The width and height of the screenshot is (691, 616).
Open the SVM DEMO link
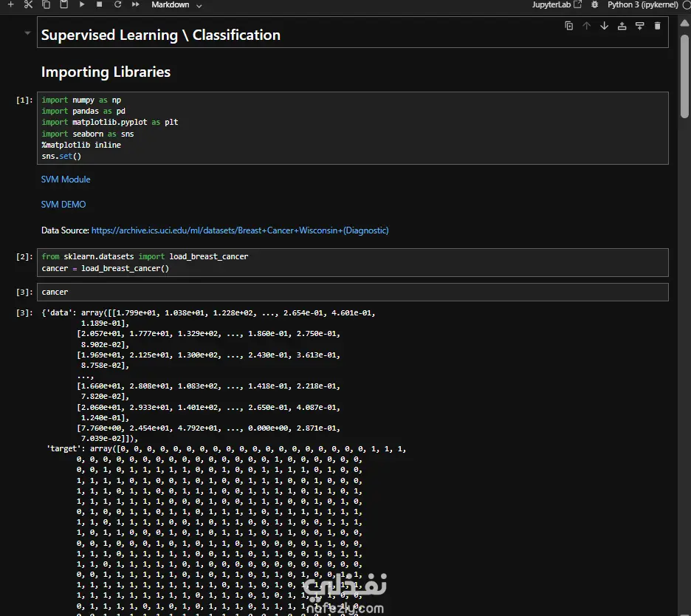pos(63,205)
